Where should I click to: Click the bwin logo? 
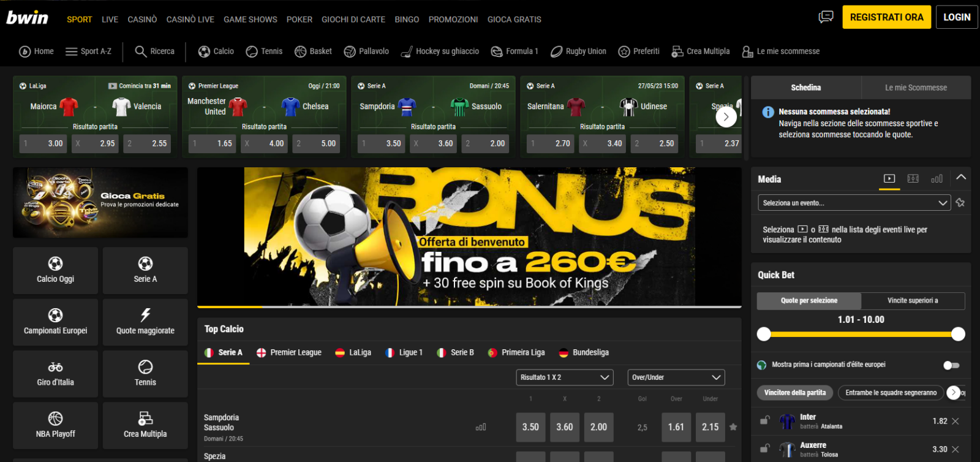[x=27, y=18]
